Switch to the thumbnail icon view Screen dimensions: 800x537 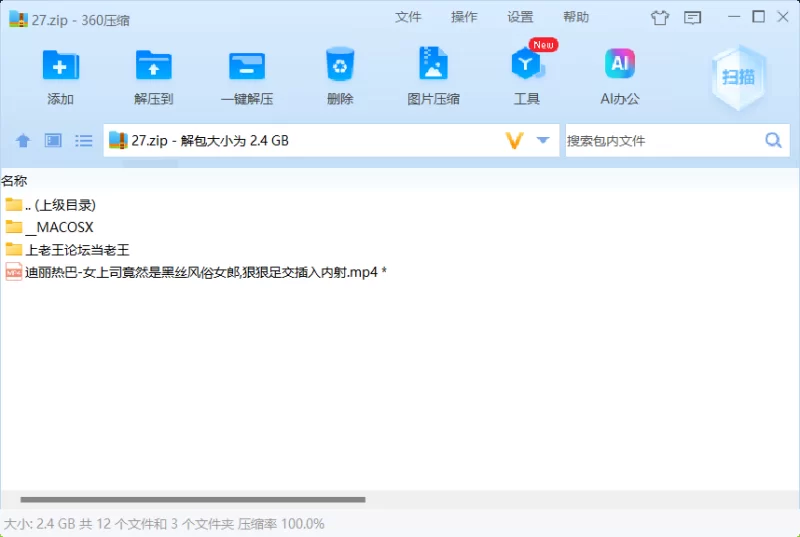coord(53,141)
